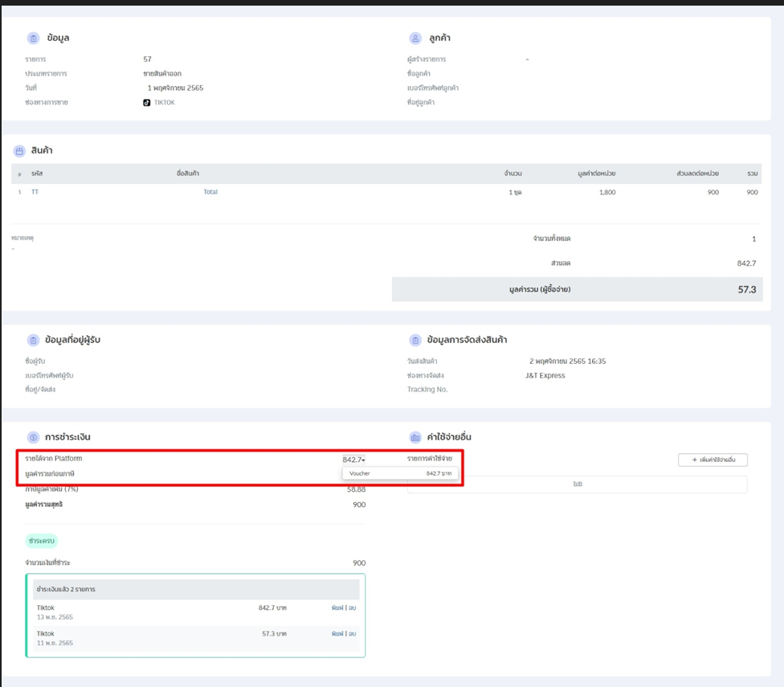
Task: Click the ค่าใช้จ่ายอื่น expenses section icon
Action: pos(415,437)
